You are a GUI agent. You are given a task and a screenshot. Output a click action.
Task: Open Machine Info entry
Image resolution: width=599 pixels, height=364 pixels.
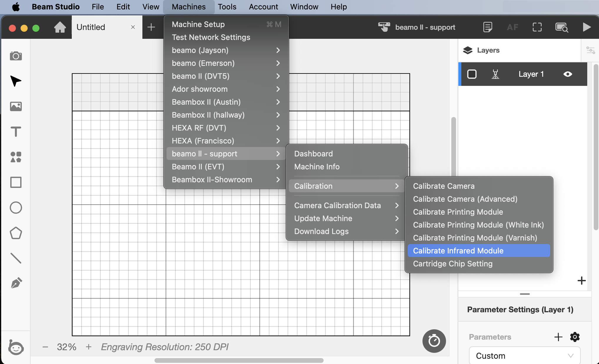pyautogui.click(x=347, y=167)
